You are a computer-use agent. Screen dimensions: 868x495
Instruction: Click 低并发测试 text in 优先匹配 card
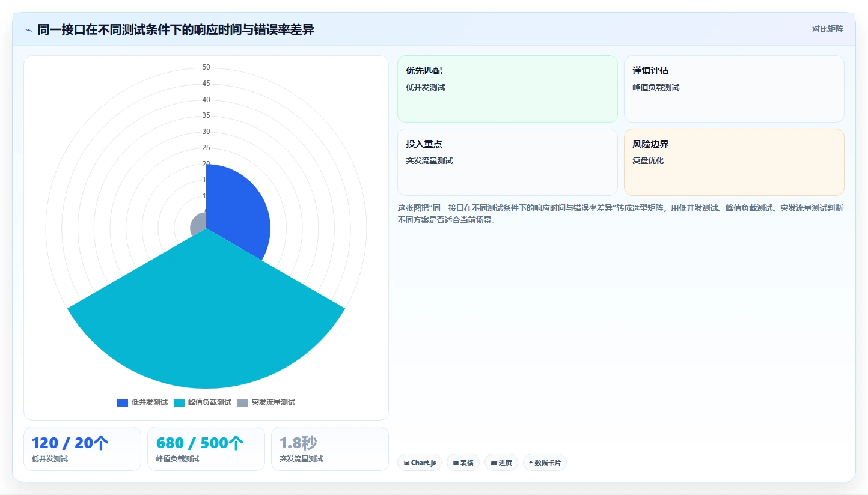point(426,87)
